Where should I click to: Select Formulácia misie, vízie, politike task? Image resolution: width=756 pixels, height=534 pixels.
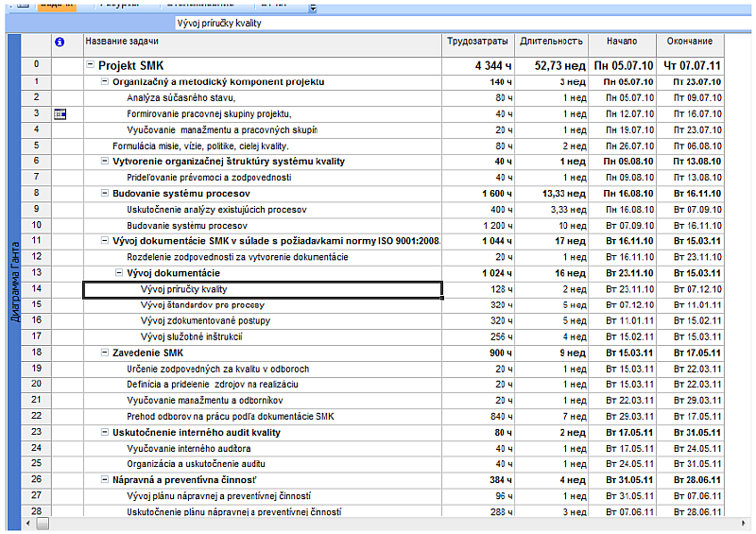coord(200,146)
